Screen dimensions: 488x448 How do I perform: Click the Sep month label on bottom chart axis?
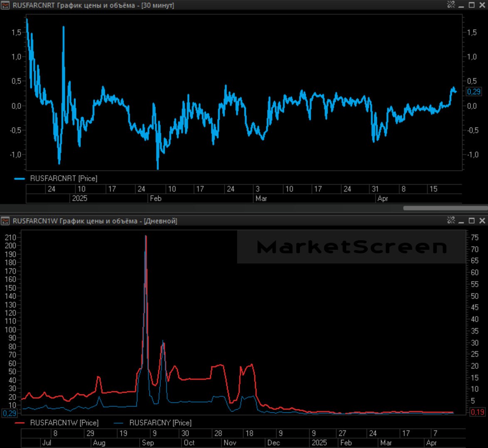[x=148, y=443]
